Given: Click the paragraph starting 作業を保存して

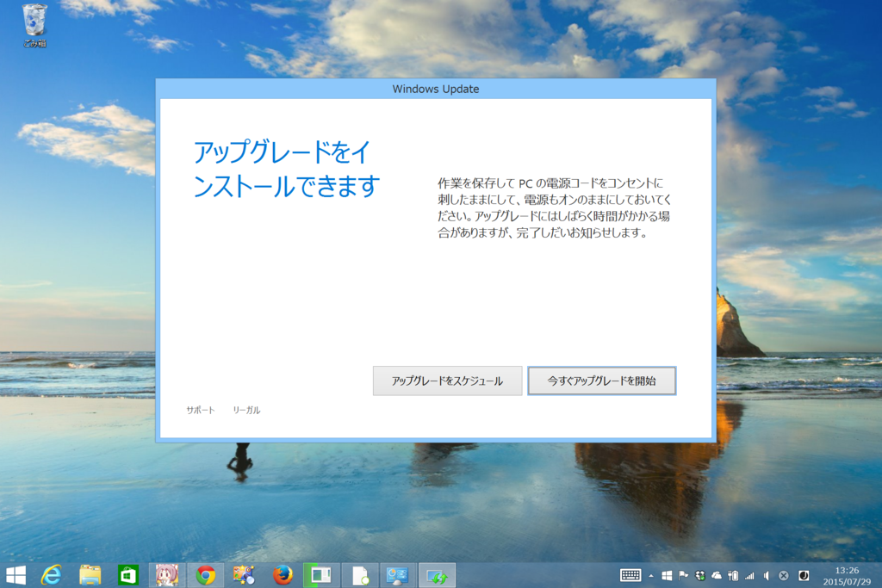Looking at the screenshot, I should click(x=555, y=208).
